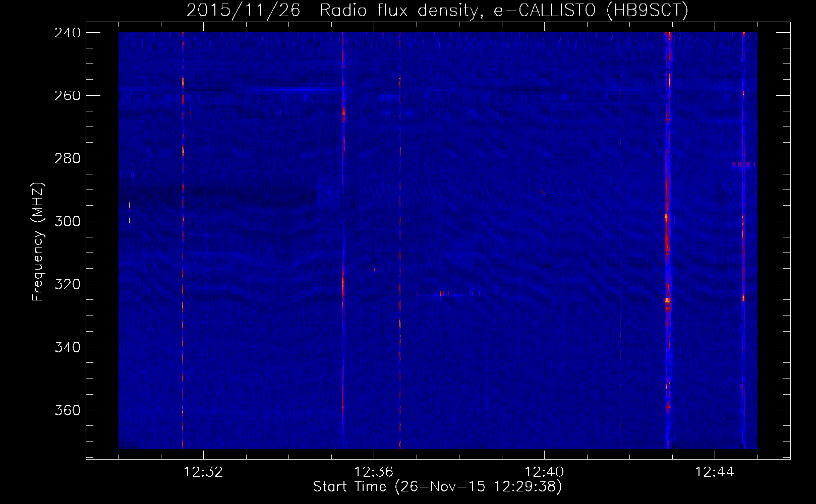Select the 240 frequency tick label
816x504 pixels.
tap(68, 32)
